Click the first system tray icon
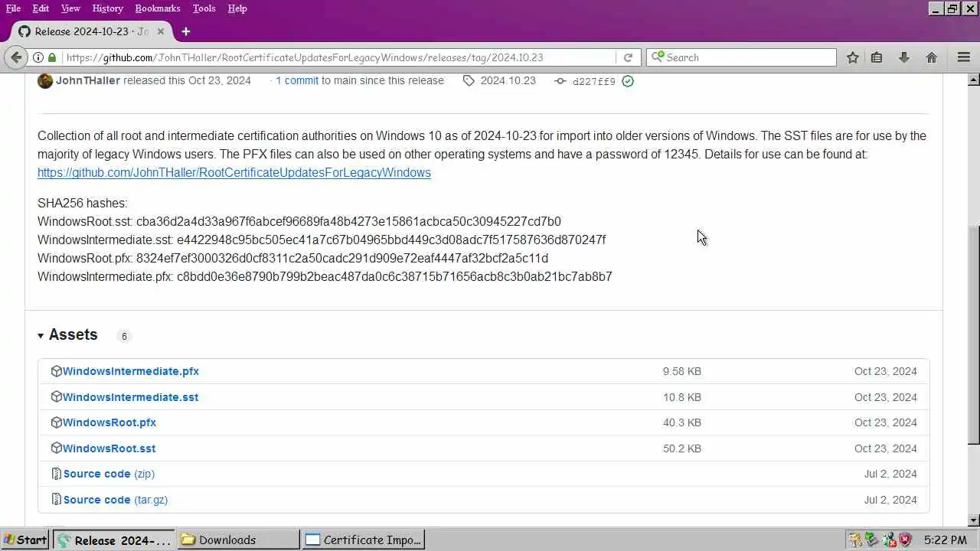This screenshot has height=551, width=980. coord(854,540)
